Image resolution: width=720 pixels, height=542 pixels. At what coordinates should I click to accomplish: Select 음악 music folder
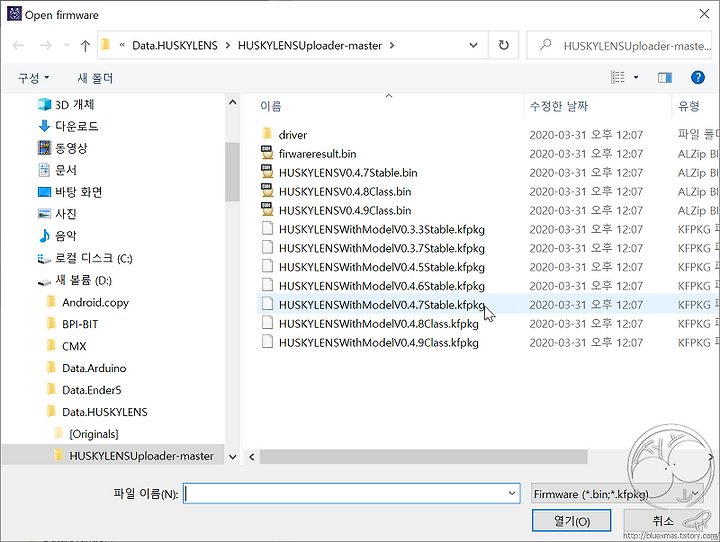click(57, 236)
